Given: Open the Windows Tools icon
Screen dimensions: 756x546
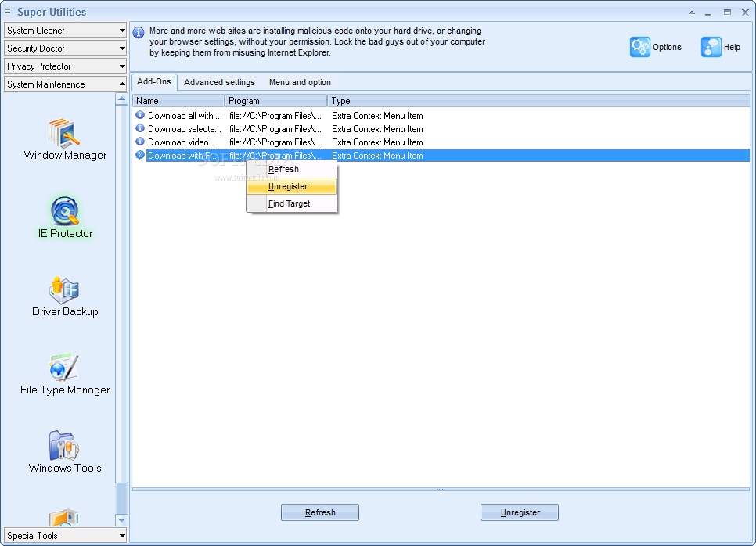Looking at the screenshot, I should click(x=64, y=445).
